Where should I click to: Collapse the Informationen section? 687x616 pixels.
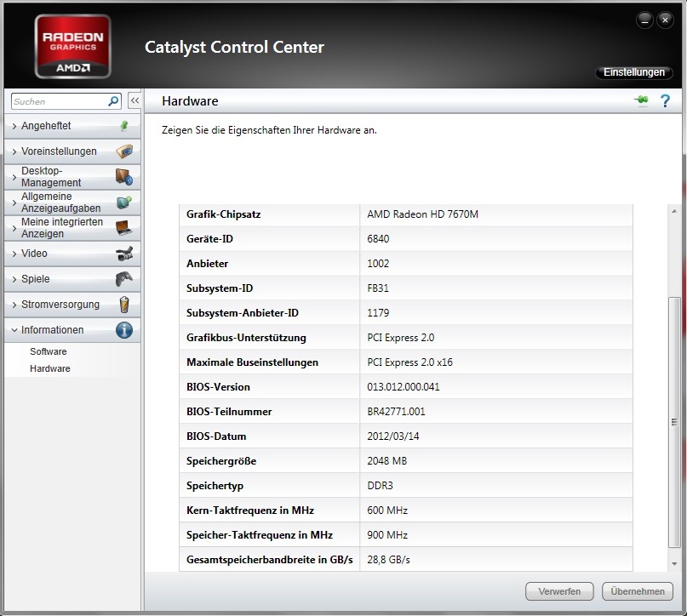point(72,330)
